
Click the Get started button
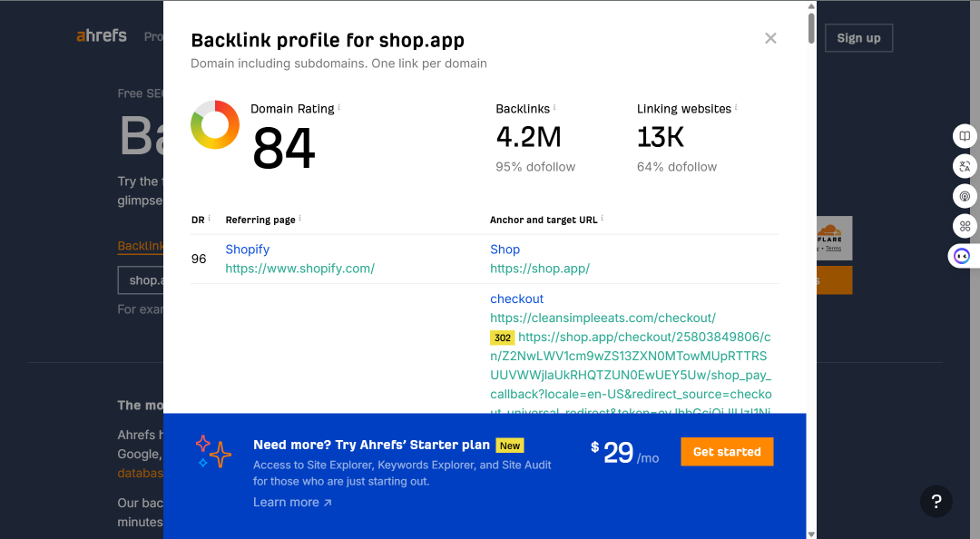click(x=727, y=452)
